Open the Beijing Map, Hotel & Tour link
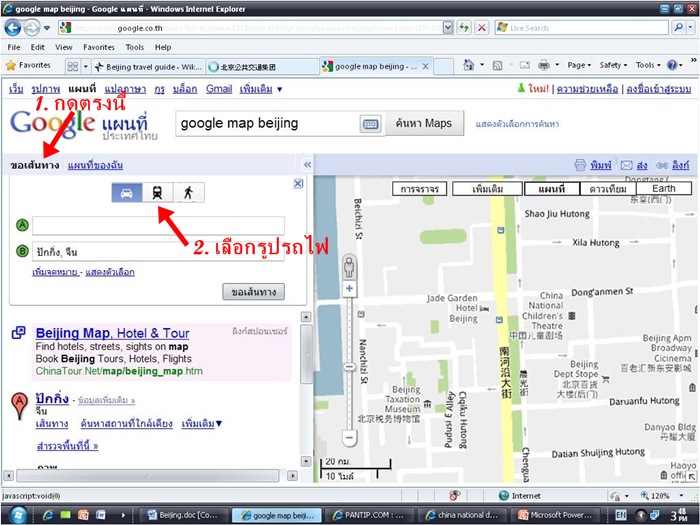The width and height of the screenshot is (700, 525). [x=112, y=333]
